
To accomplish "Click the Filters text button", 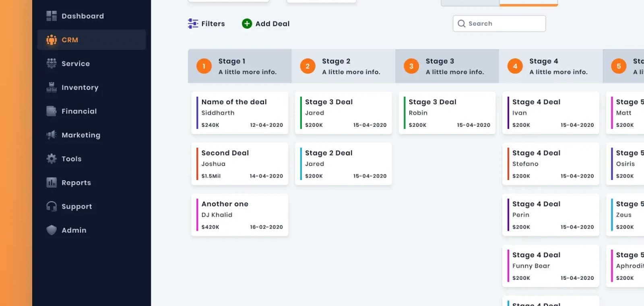I will point(213,24).
